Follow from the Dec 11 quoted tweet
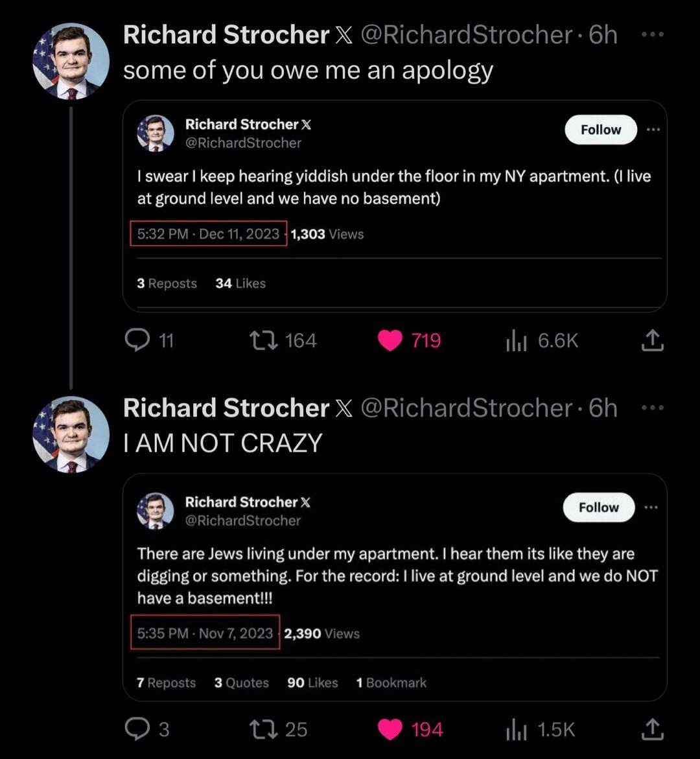 601,130
